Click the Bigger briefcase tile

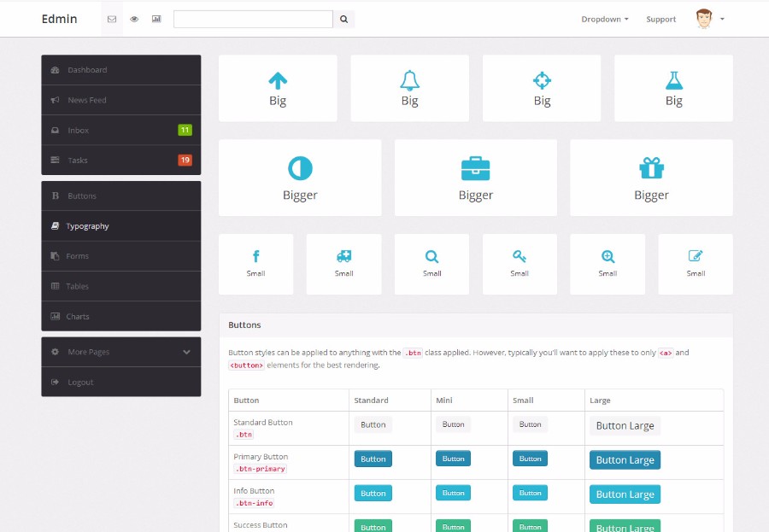tap(475, 178)
